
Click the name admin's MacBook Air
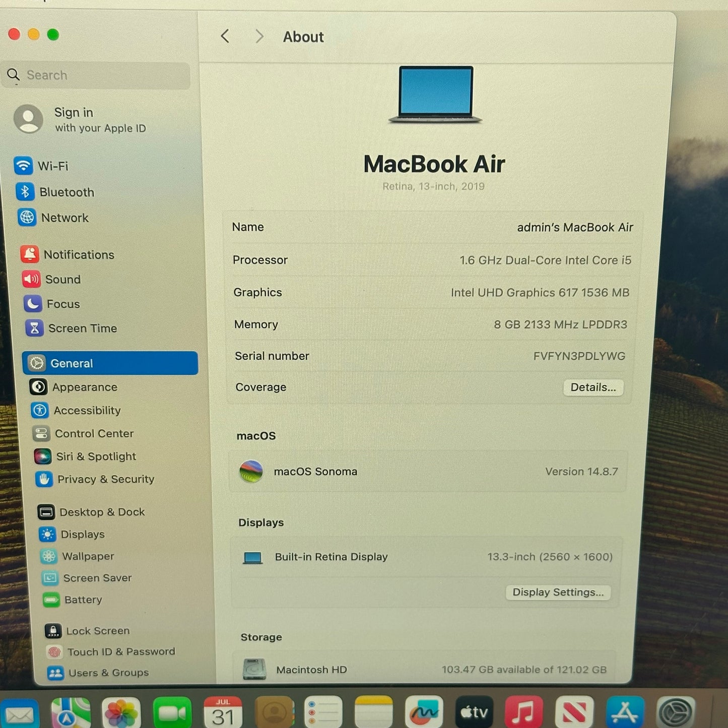click(x=575, y=227)
